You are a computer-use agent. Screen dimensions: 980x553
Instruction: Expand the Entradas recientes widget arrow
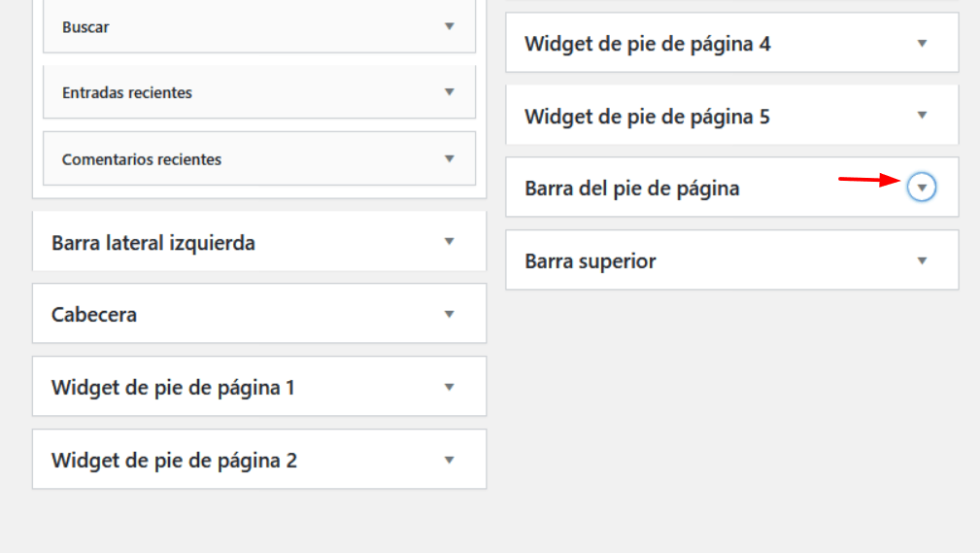450,92
